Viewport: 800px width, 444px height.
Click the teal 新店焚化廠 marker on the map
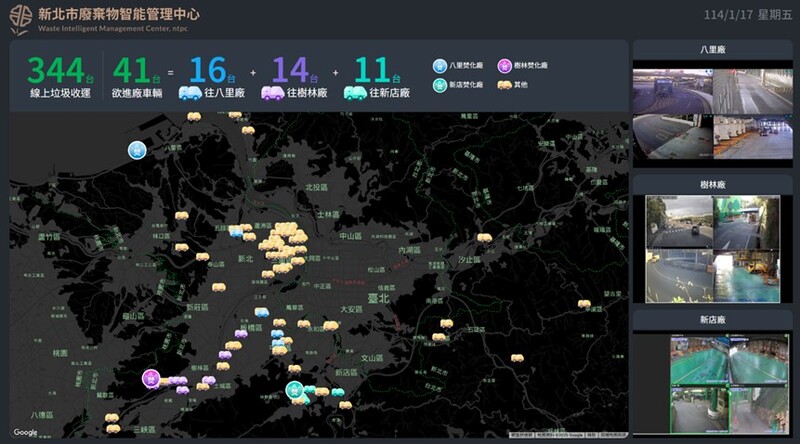[x=294, y=390]
